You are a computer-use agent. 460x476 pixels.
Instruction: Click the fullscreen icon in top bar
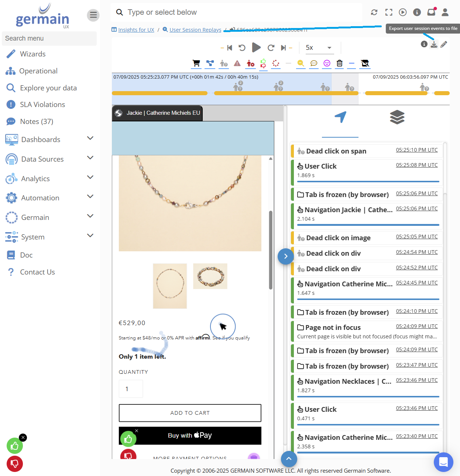click(389, 12)
